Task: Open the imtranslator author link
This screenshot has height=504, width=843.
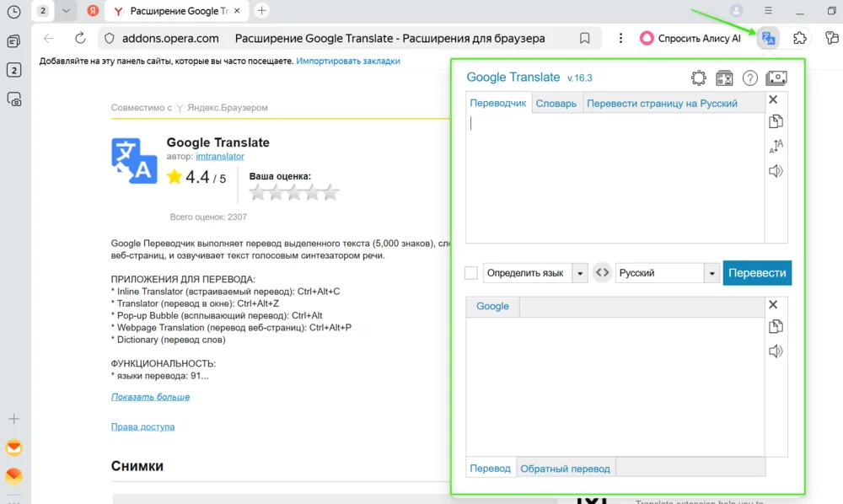Action: [220, 157]
